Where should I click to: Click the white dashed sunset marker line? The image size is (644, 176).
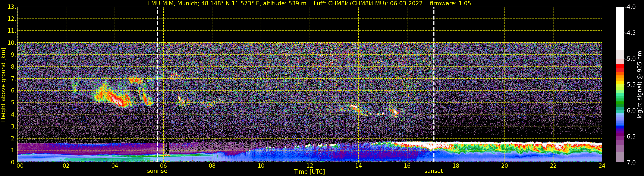tap(434, 85)
